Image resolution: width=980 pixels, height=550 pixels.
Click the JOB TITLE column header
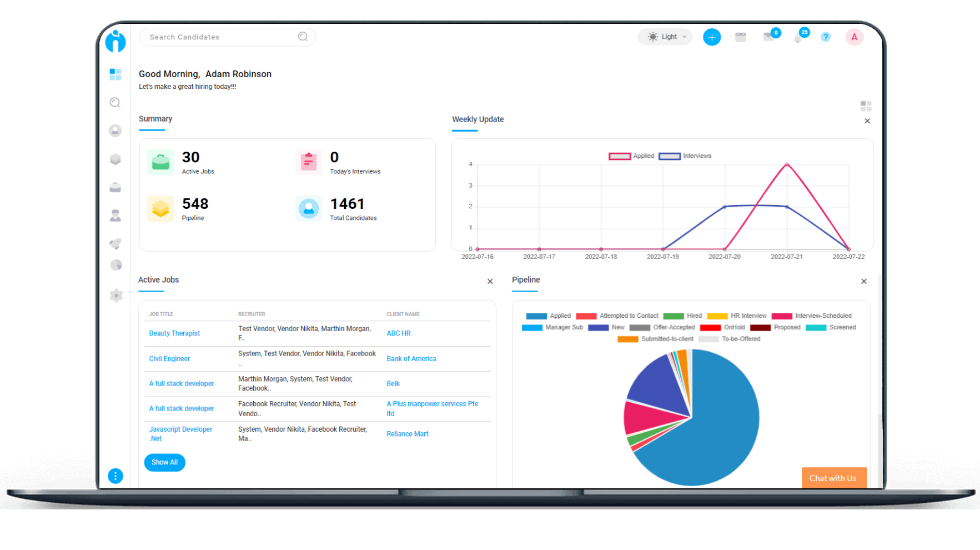pyautogui.click(x=161, y=314)
